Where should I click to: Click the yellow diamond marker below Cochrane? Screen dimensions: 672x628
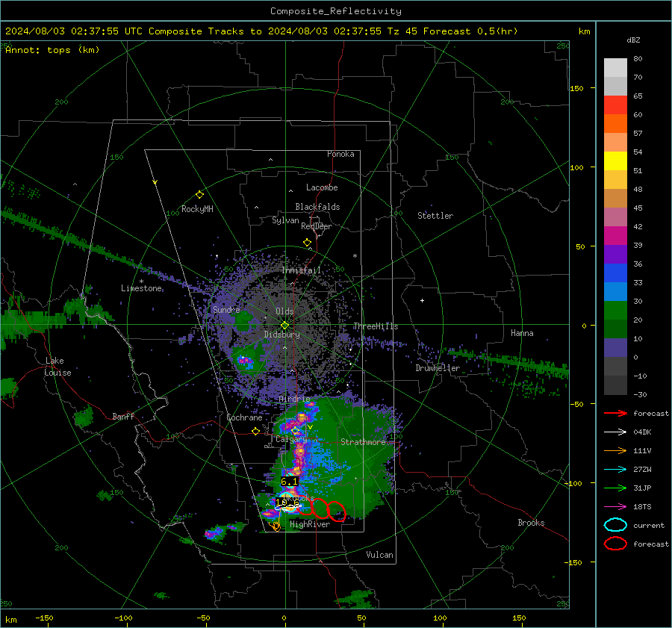pyautogui.click(x=256, y=432)
